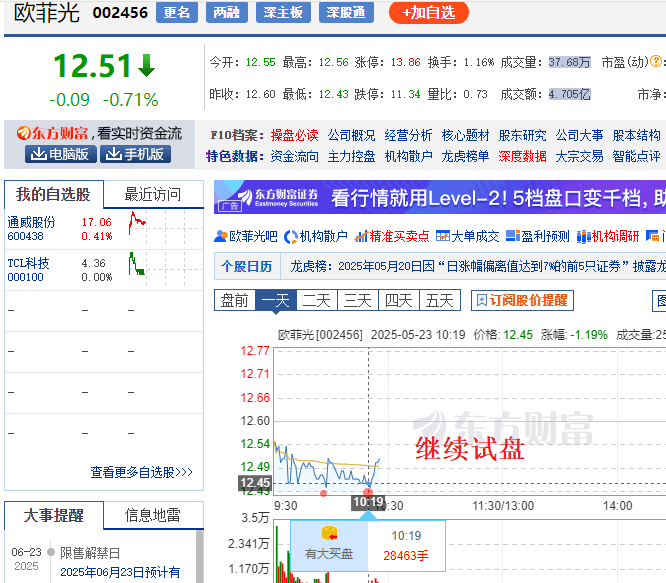Screen dimensions: 666x583
Task: Open 股东研究 link
Action: 522,135
